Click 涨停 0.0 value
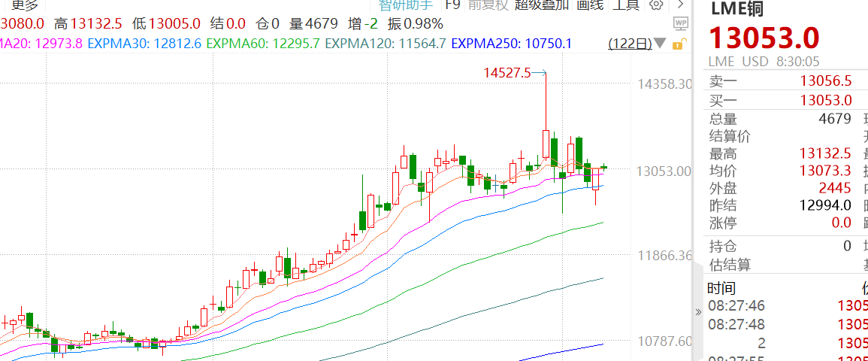The width and height of the screenshot is (868, 361). coord(841,223)
